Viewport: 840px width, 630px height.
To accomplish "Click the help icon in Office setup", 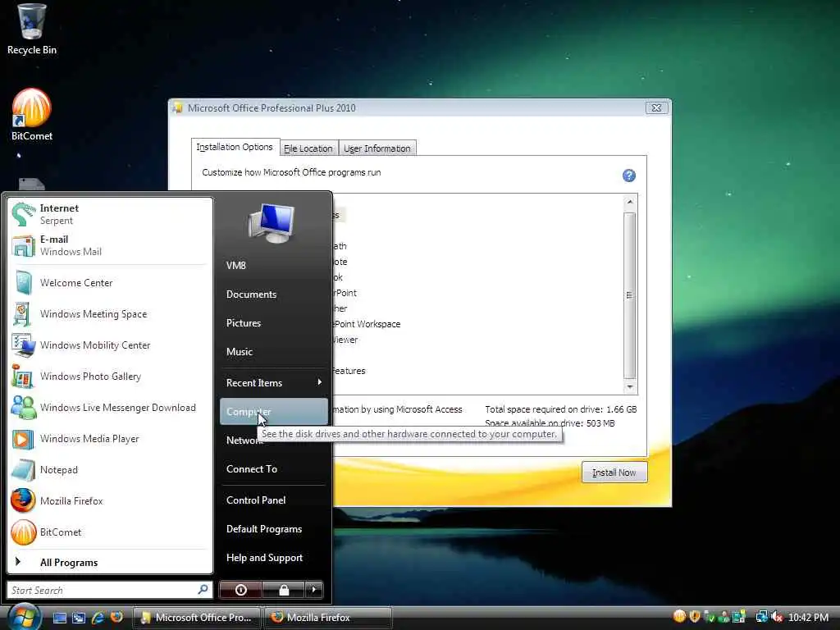I will (629, 176).
